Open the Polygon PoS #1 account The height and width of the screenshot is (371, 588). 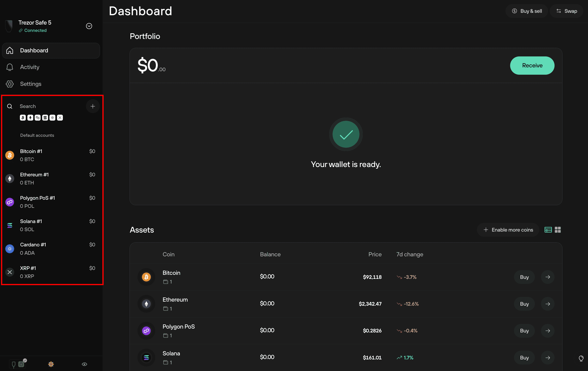click(x=51, y=202)
